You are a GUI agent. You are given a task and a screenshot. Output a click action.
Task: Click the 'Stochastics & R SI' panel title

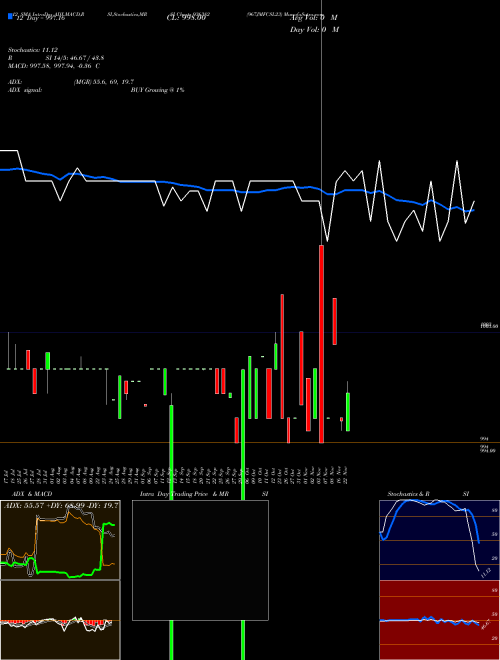coord(428,494)
